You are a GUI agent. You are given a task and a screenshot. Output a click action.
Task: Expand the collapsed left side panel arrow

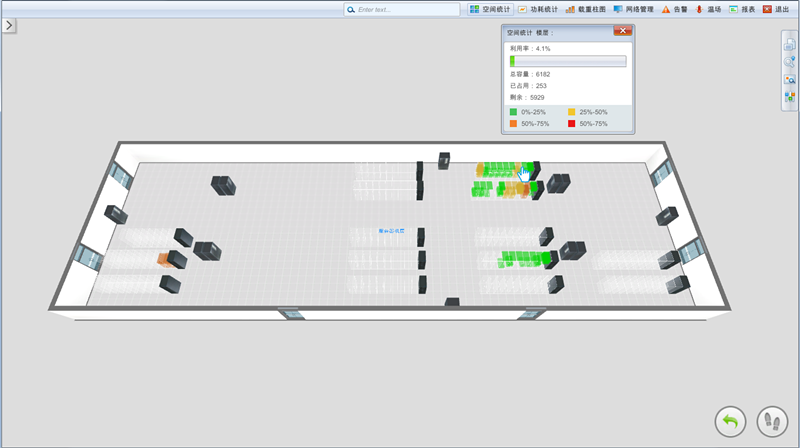point(8,25)
